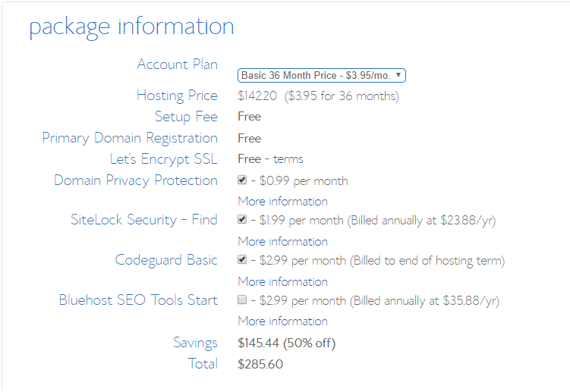Click the 'Free' value for Setup Fee
Image resolution: width=570 pixels, height=392 pixels.
(250, 117)
